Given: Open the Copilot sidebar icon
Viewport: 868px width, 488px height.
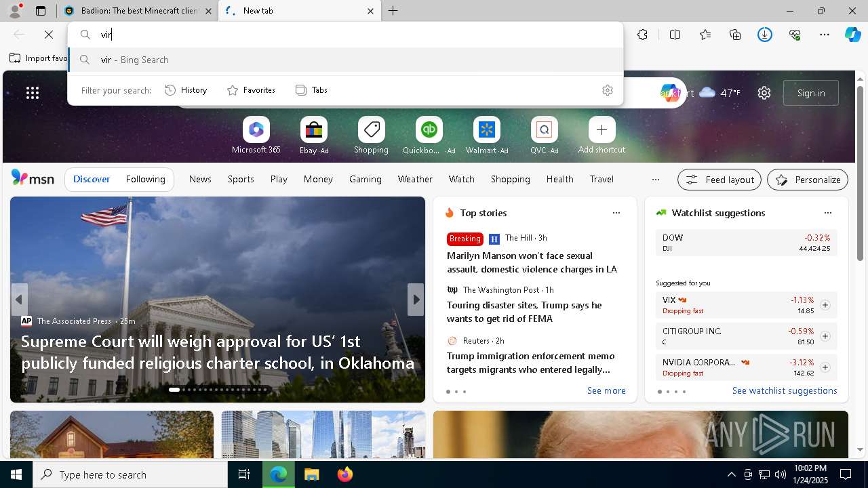Looking at the screenshot, I should (x=852, y=35).
